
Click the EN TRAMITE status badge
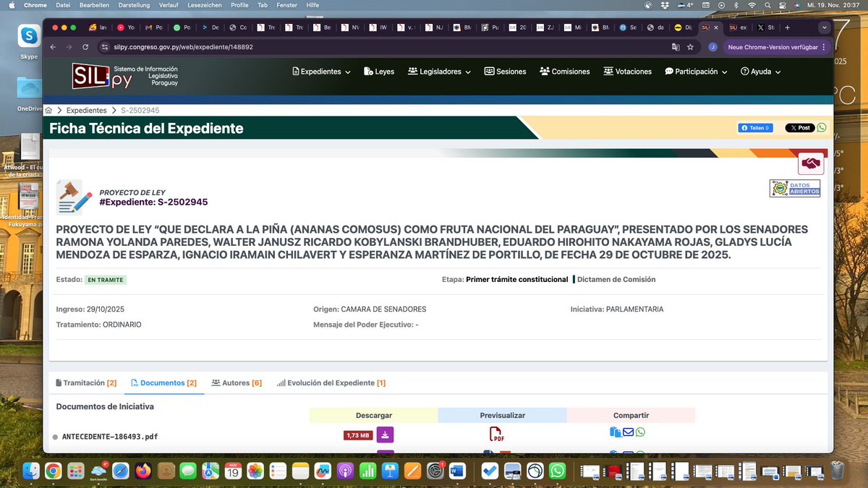coord(106,280)
